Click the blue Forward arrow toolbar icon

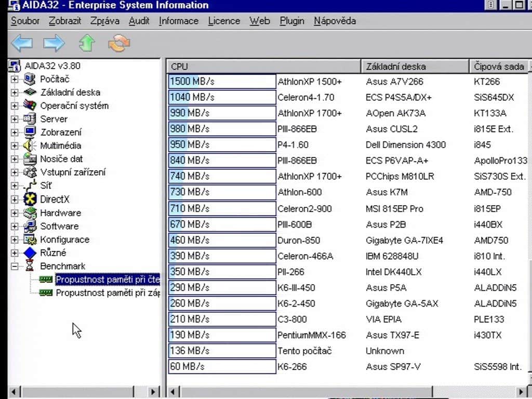(x=54, y=43)
